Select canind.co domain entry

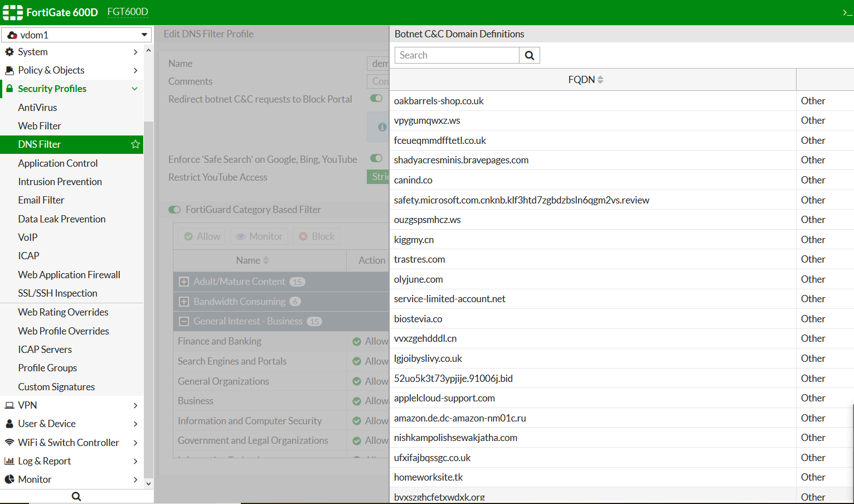[413, 180]
